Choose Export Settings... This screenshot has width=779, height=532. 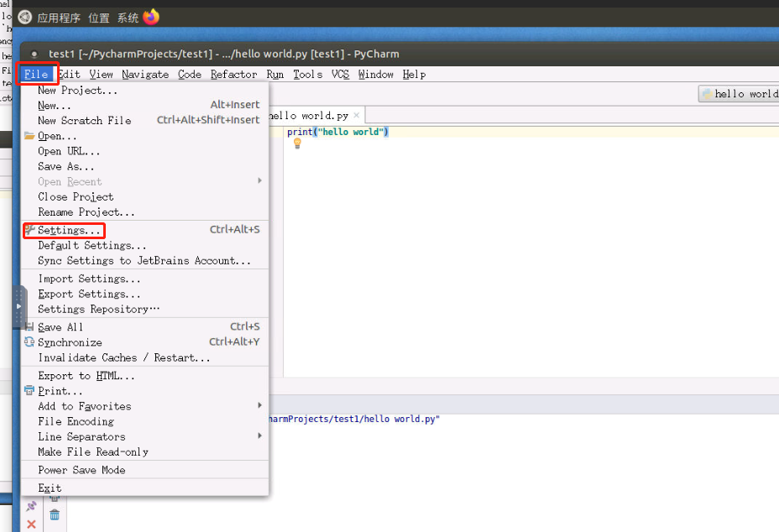click(x=145, y=294)
